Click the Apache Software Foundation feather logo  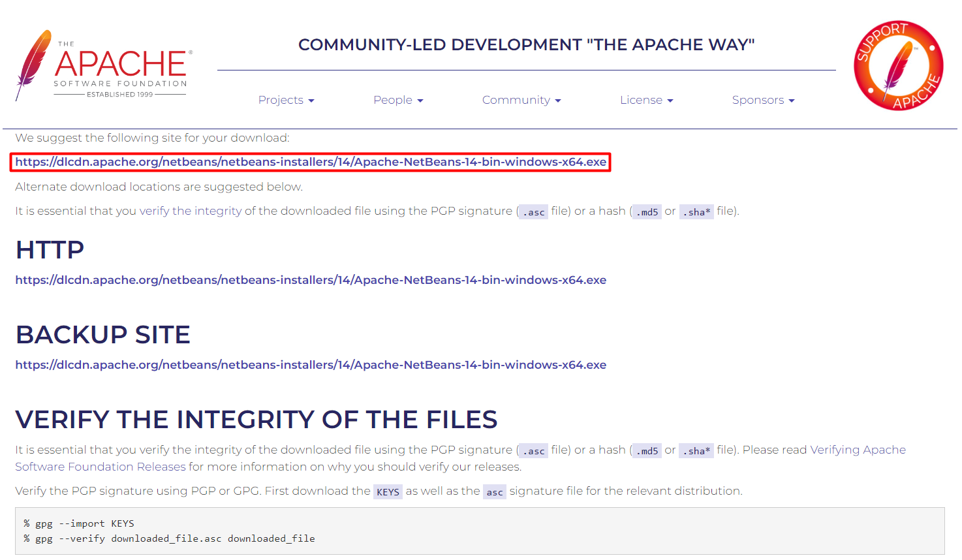104,65
